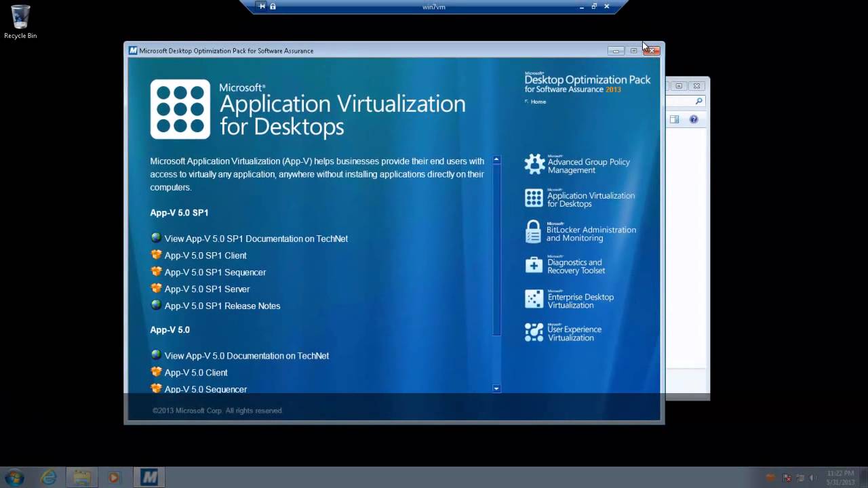Viewport: 868px width, 488px height.
Task: Open the Recycle Bin on desktop
Action: tap(20, 22)
